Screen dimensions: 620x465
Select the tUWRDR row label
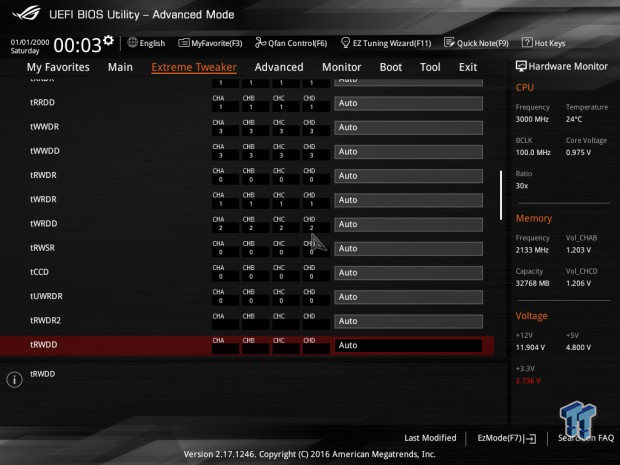(46, 296)
